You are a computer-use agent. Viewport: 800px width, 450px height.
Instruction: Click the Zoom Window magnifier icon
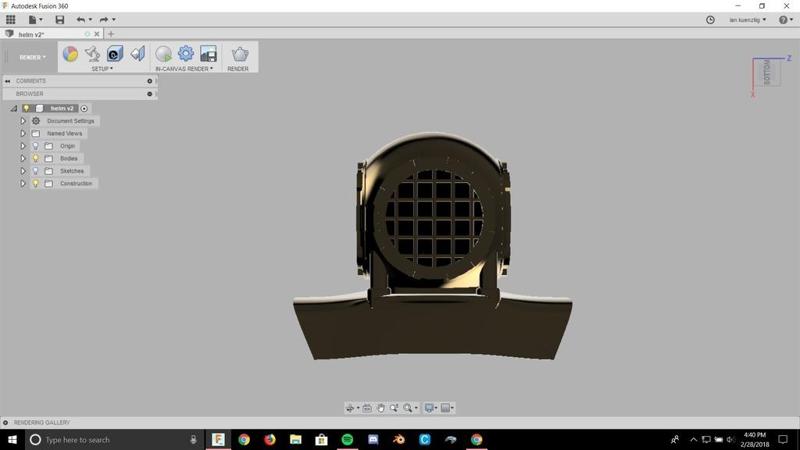408,408
